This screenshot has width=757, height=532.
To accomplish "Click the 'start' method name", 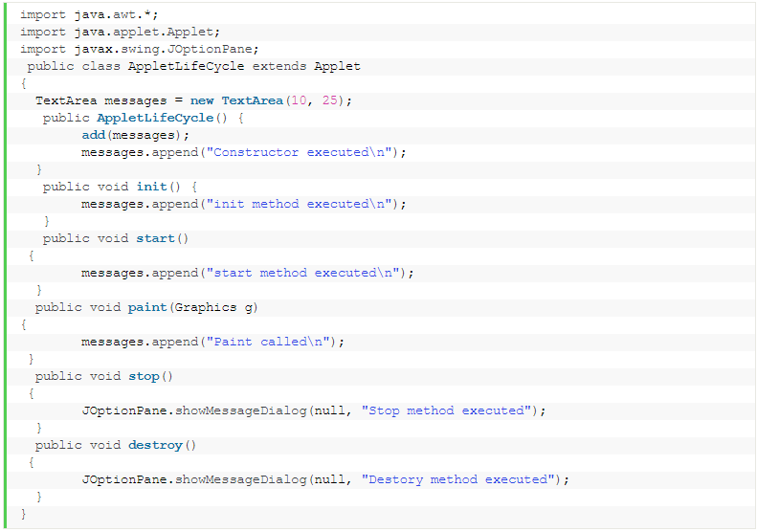I will pos(155,238).
